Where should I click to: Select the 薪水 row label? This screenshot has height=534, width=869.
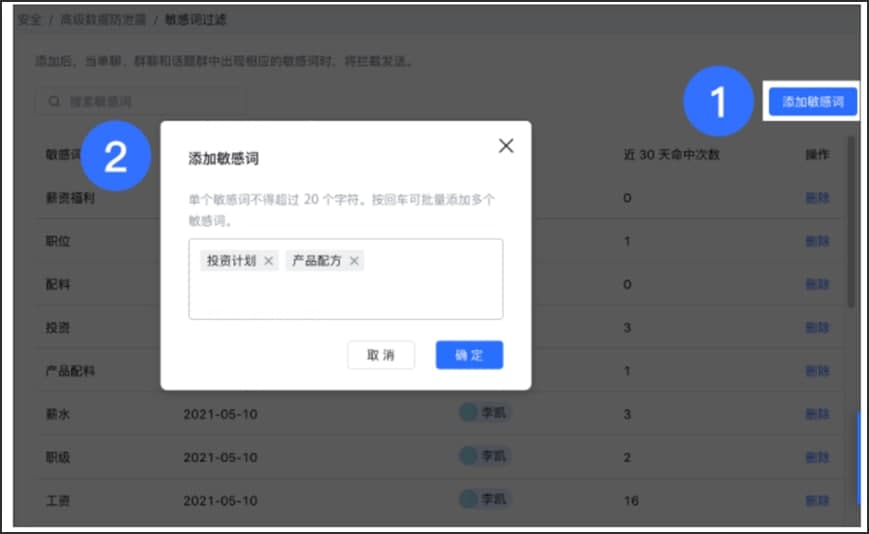[58, 414]
